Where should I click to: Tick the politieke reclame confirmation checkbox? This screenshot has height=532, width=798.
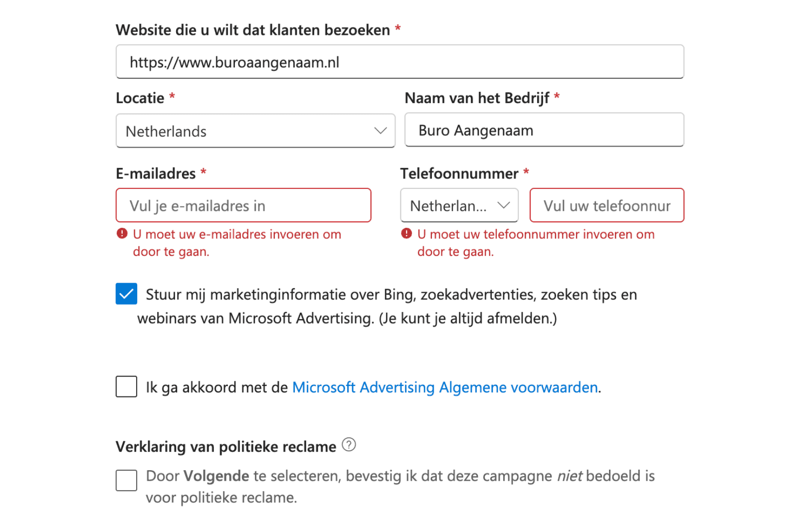[126, 480]
